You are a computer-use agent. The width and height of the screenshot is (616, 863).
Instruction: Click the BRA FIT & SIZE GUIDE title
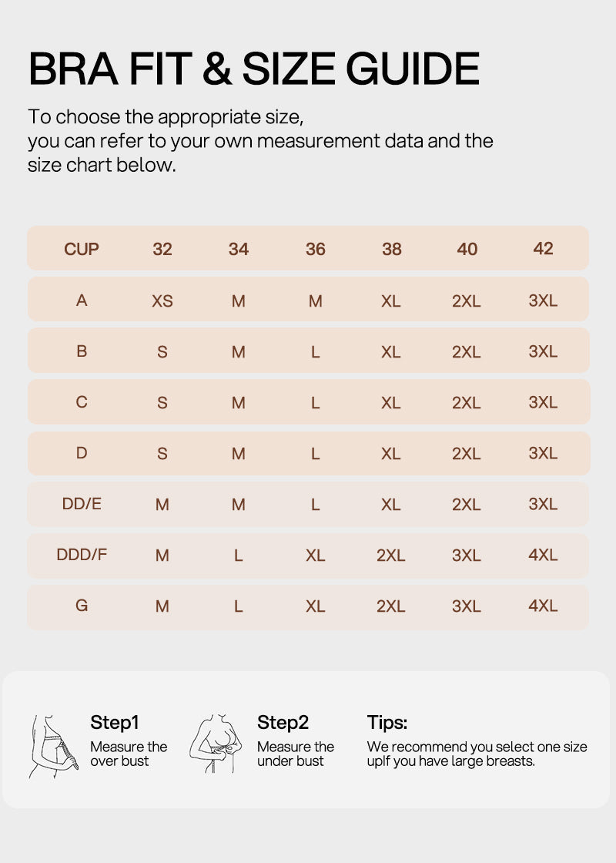254,69
